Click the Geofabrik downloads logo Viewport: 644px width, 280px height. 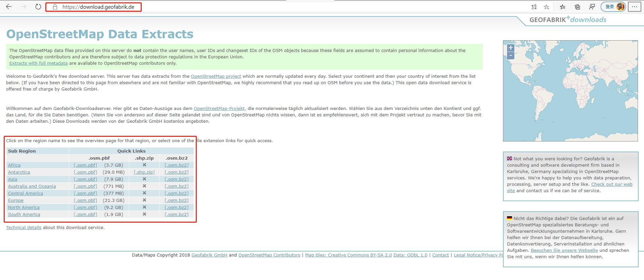tap(568, 19)
